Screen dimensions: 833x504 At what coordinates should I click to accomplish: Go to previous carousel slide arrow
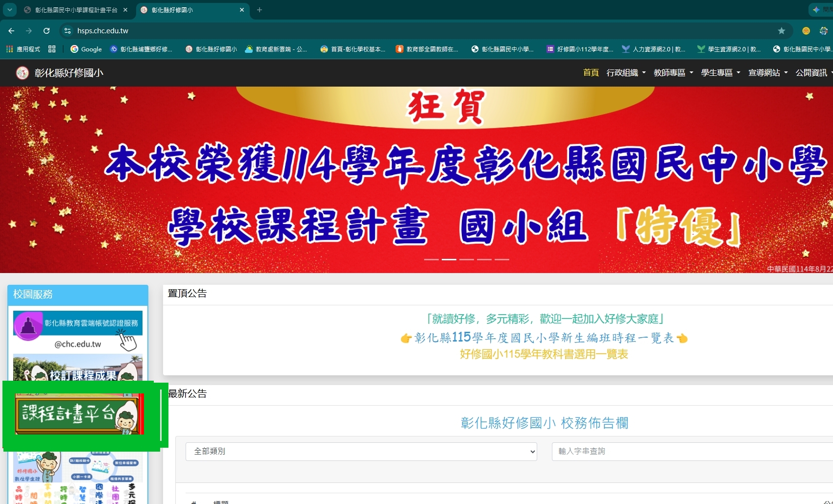[x=71, y=180]
